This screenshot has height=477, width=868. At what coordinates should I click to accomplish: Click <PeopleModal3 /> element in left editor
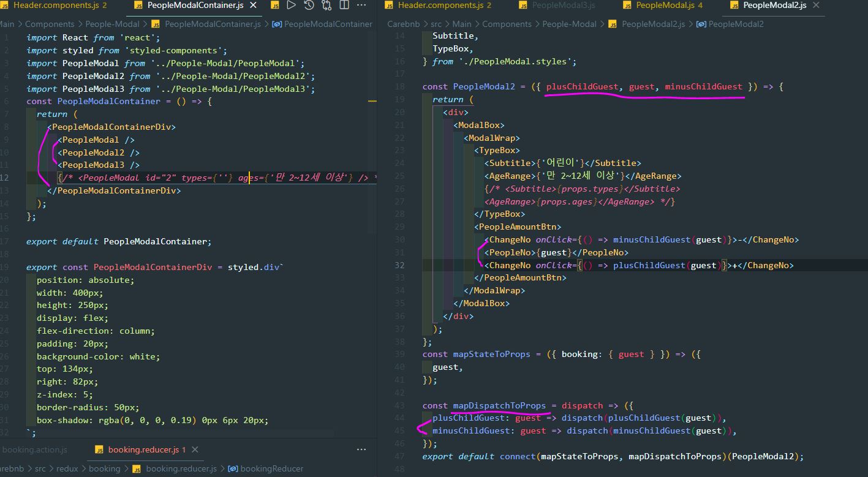pos(99,165)
